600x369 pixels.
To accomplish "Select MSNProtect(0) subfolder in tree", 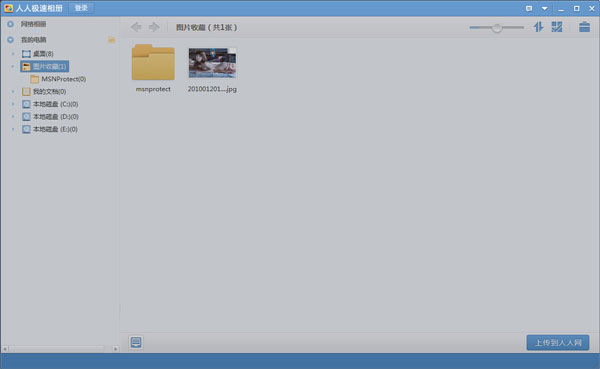I will point(64,79).
